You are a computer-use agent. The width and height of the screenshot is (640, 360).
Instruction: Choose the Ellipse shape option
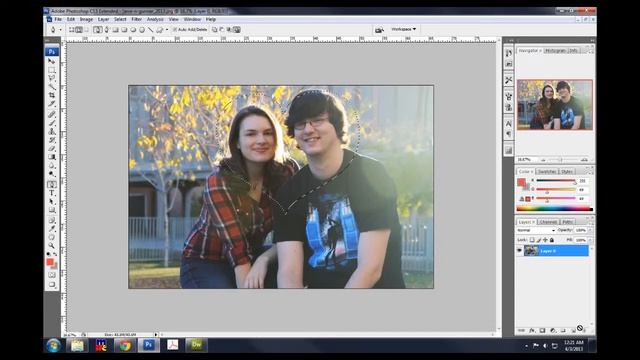tap(133, 30)
